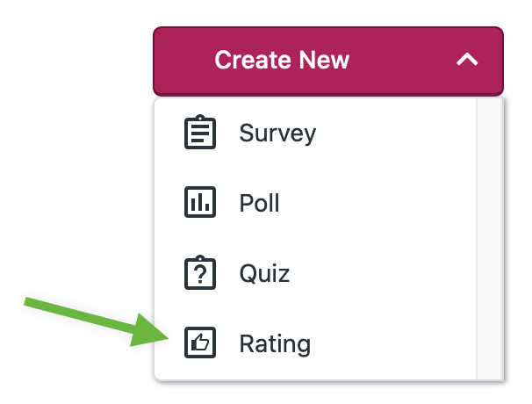Click the Survey clipboard icon
Viewport: 532px width, 404px height.
pos(199,133)
